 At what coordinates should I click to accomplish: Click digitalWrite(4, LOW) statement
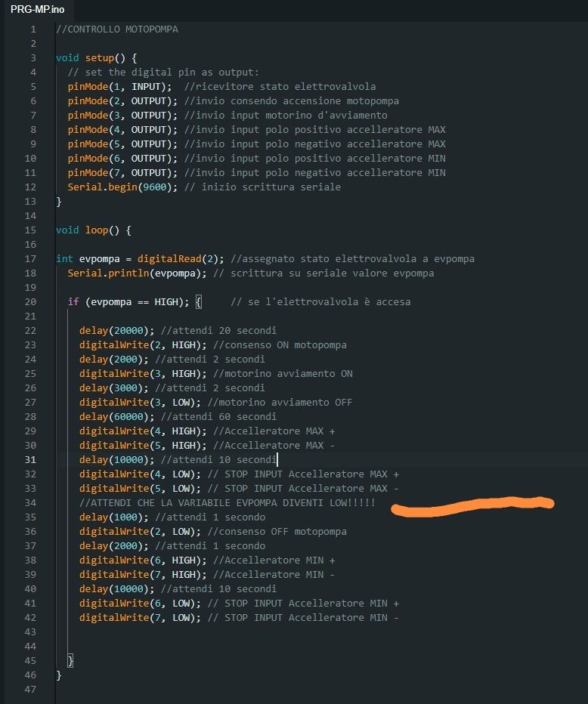coord(140,474)
